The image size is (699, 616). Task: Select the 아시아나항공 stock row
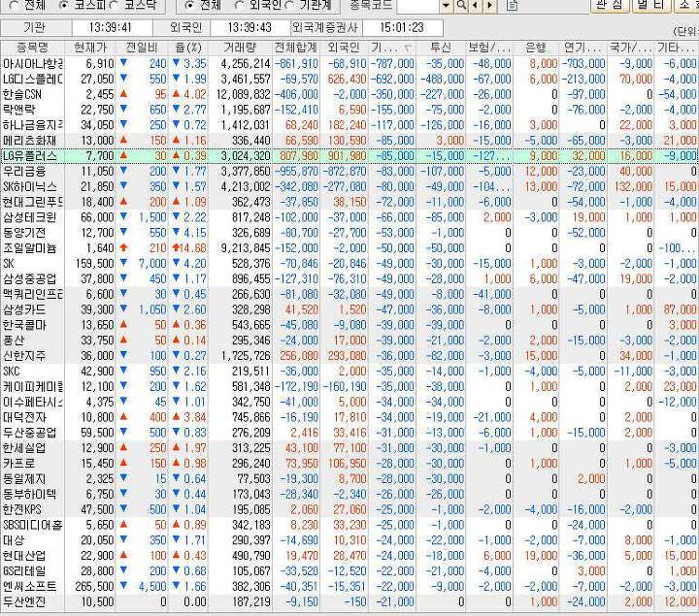[349, 64]
